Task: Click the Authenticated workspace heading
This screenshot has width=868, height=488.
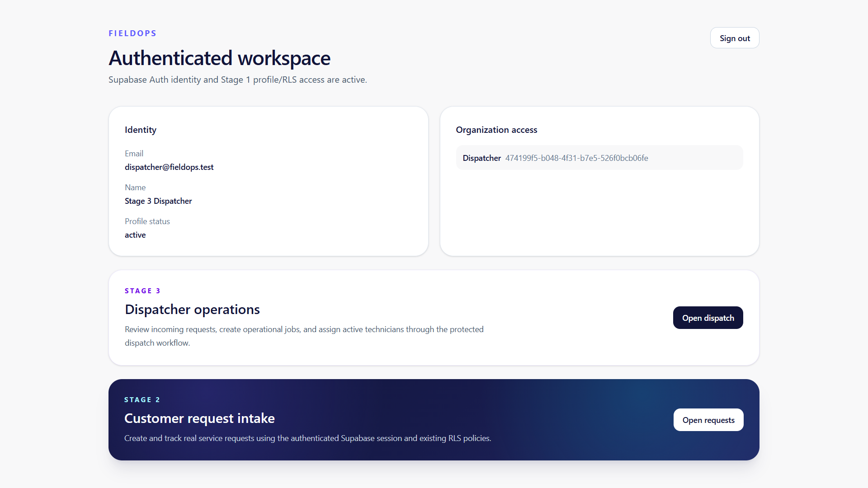Action: coord(219,58)
